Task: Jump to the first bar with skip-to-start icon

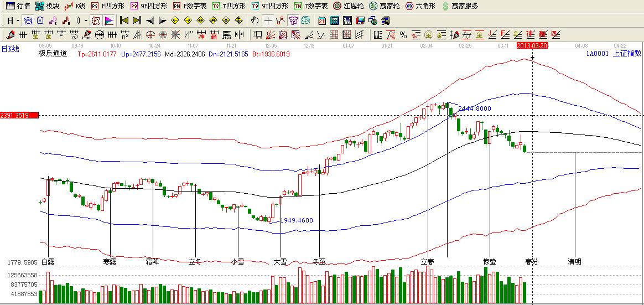Action: (124, 21)
